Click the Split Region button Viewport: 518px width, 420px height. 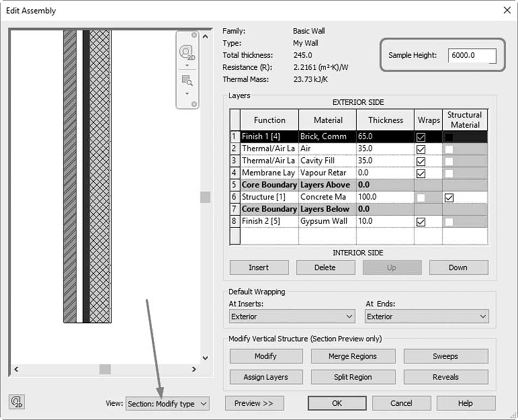click(x=353, y=377)
